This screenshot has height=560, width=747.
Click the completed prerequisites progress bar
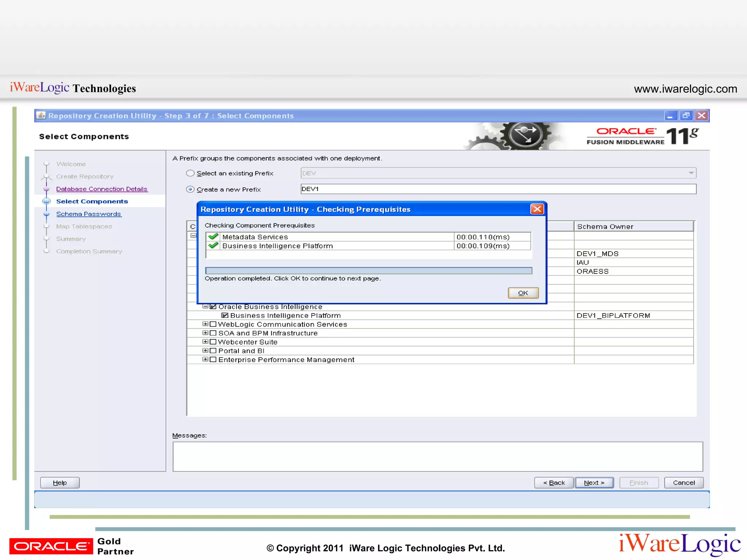368,271
